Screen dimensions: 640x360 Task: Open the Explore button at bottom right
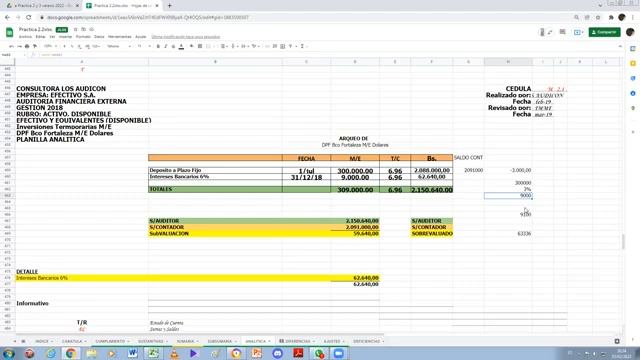tap(617, 341)
